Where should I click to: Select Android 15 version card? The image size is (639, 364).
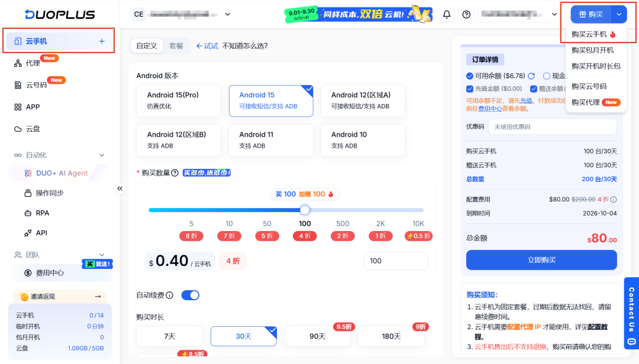pyautogui.click(x=271, y=100)
